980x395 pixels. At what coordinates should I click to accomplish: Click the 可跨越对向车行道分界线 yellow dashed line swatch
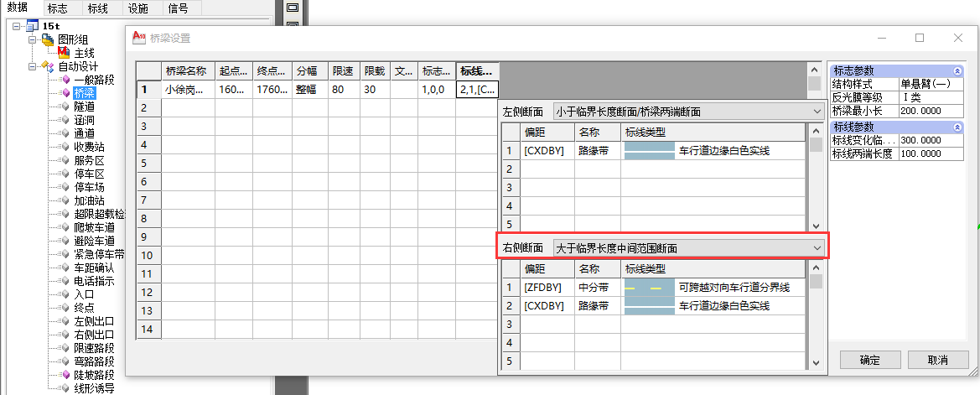click(649, 288)
